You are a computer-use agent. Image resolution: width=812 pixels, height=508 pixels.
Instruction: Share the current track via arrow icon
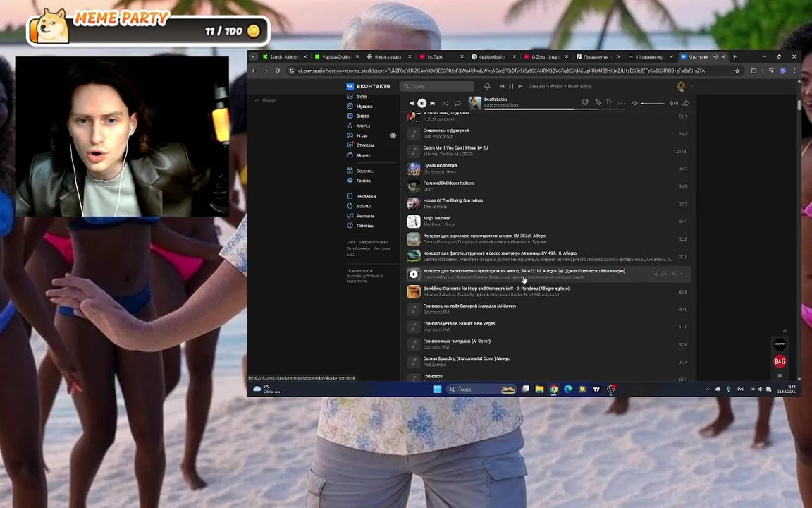tap(686, 103)
